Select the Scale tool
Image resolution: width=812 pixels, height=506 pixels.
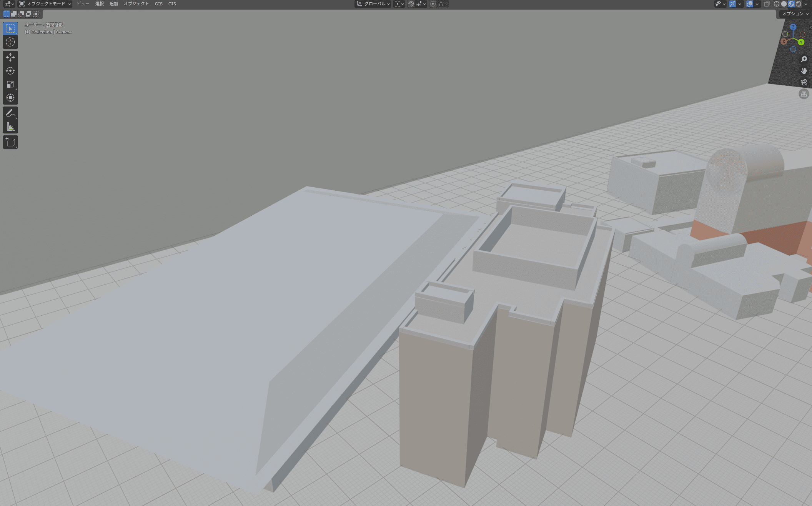10,84
